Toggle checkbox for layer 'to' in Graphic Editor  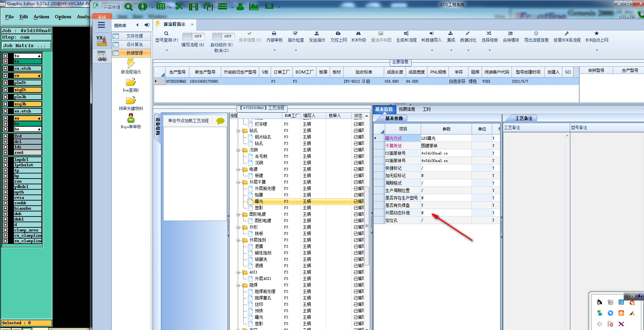coord(5,56)
